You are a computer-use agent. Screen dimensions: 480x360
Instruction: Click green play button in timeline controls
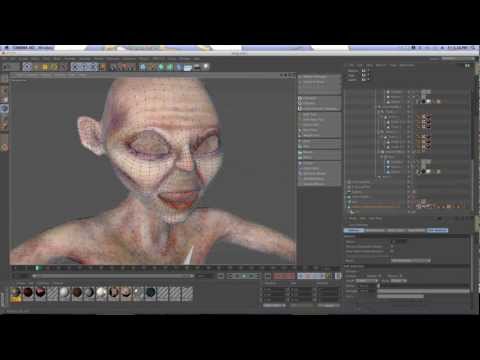click(x=244, y=276)
